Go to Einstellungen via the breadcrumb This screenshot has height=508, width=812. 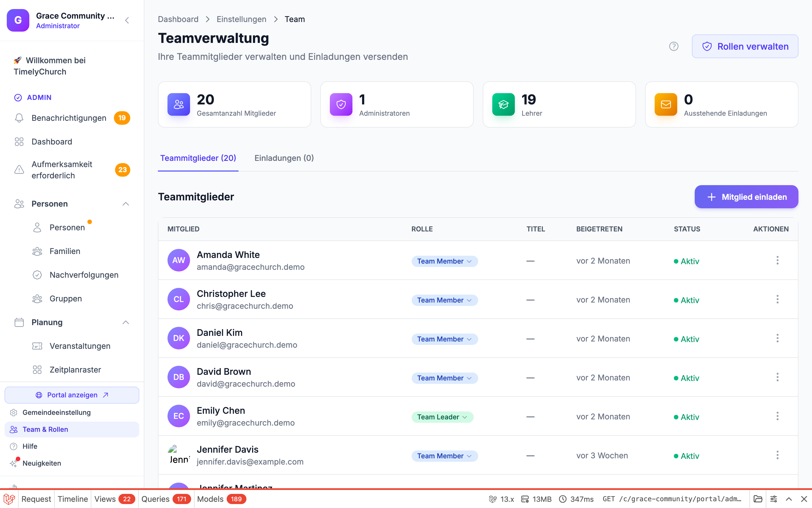(x=241, y=19)
